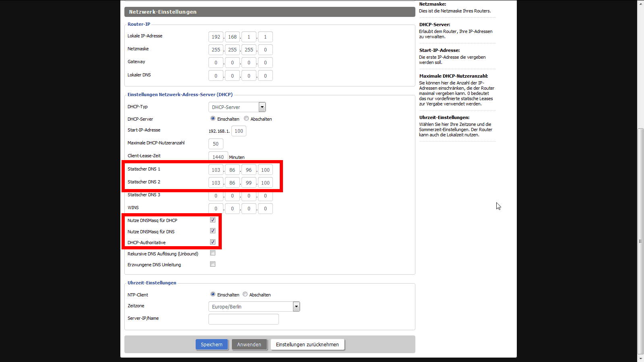Click the Netzmaske help heading

433,4
